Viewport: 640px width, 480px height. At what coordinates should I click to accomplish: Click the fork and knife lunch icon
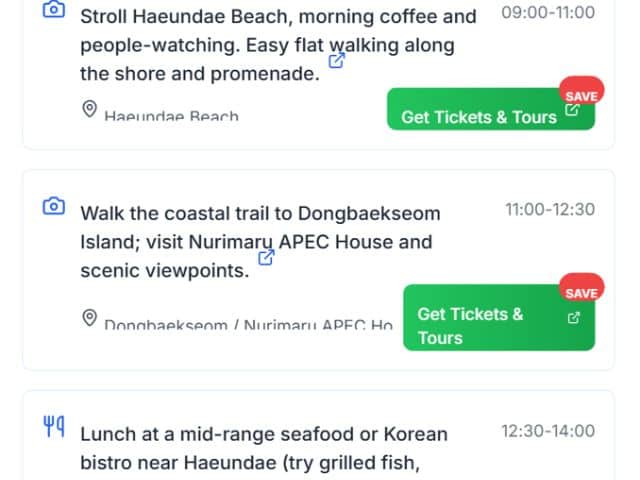click(x=54, y=427)
